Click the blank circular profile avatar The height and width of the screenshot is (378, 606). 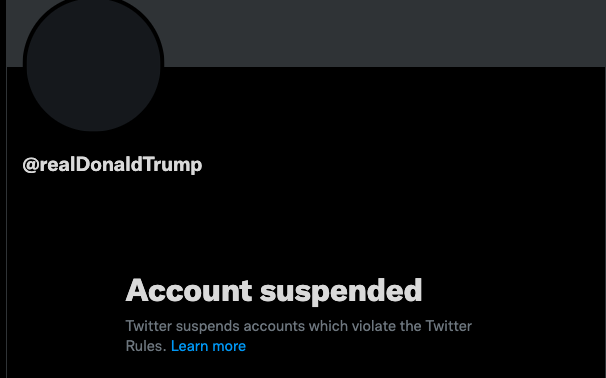94,63
